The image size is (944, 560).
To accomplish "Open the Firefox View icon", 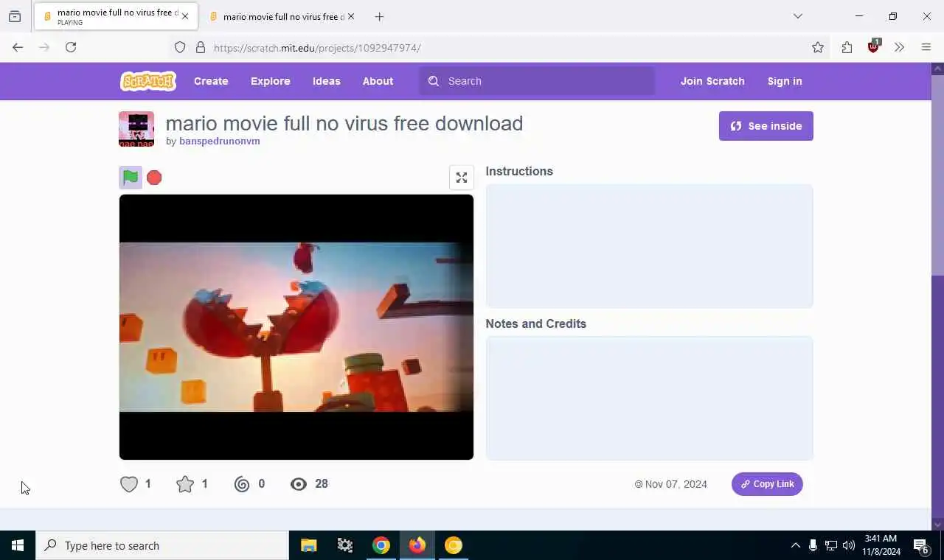I will pyautogui.click(x=15, y=16).
